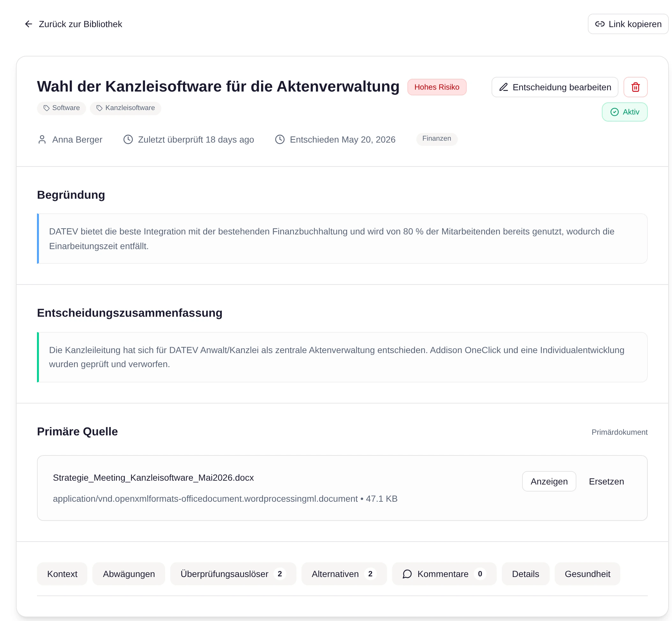This screenshot has width=672, height=621.
Task: Click the Zuletzt überprüft 18 days ago text
Action: pos(196,140)
